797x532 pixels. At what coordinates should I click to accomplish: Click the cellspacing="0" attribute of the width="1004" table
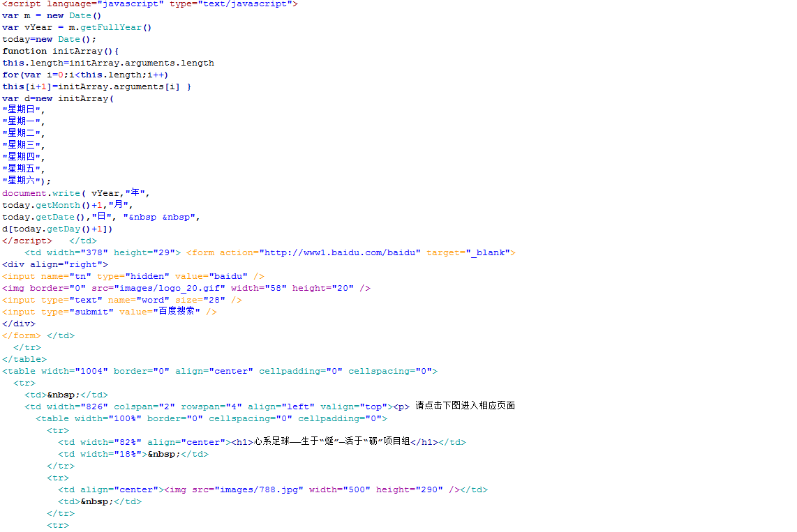pyautogui.click(x=390, y=371)
